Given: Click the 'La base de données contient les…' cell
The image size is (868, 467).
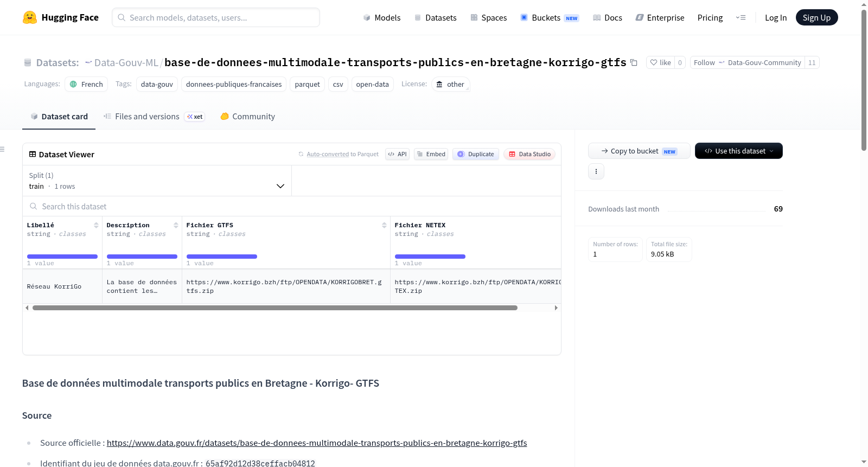Looking at the screenshot, I should (x=142, y=286).
